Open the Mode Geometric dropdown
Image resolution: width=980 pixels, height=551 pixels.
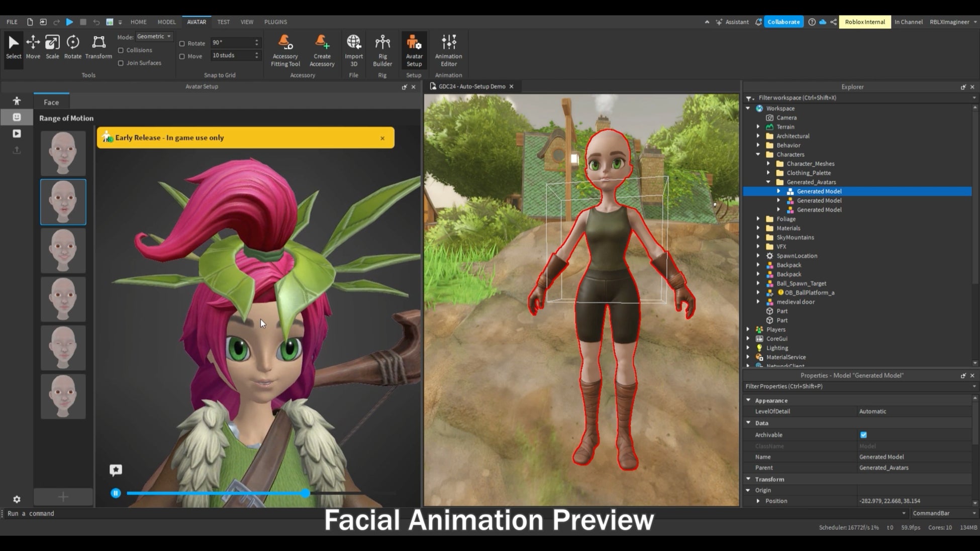pyautogui.click(x=154, y=36)
